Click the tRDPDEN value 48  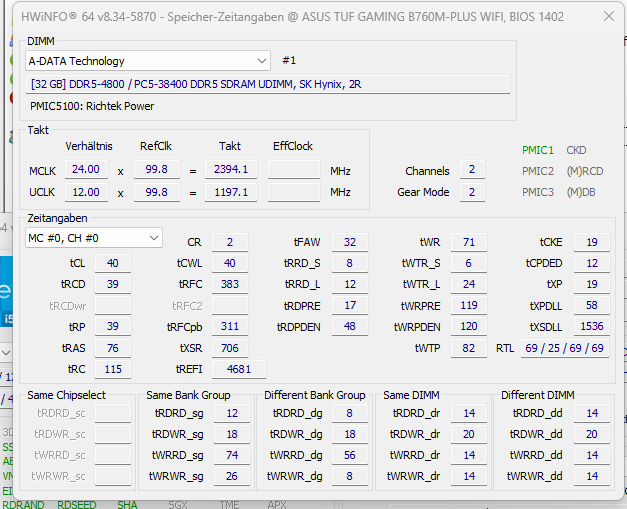pyautogui.click(x=349, y=326)
